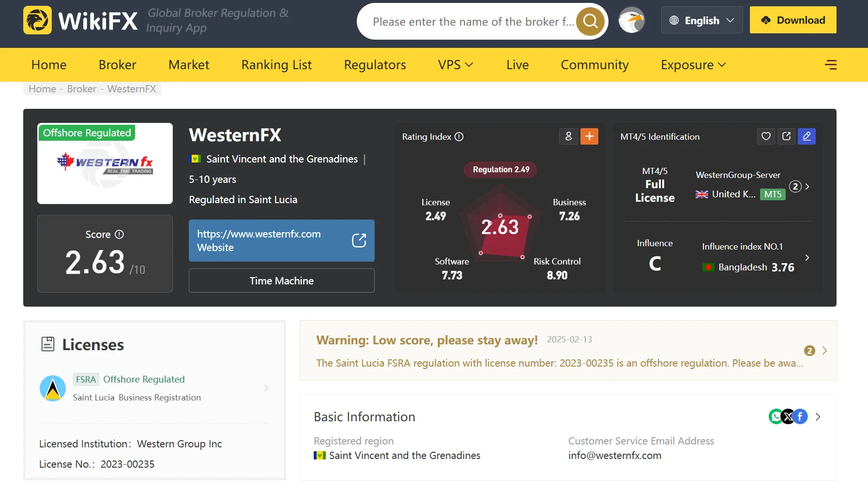
Task: Click the search magnifier button
Action: (x=590, y=21)
